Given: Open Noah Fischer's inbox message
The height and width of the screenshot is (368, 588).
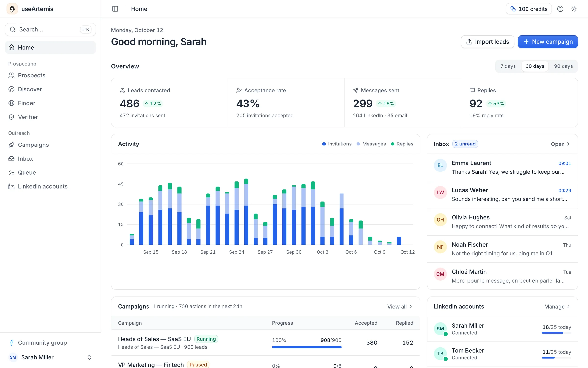Looking at the screenshot, I should click(502, 249).
